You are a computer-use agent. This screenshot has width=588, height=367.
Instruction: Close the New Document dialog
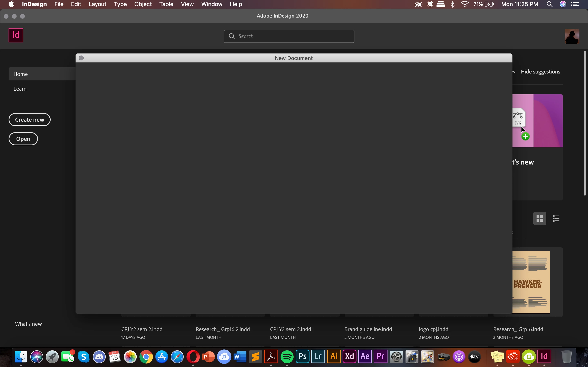tap(81, 58)
